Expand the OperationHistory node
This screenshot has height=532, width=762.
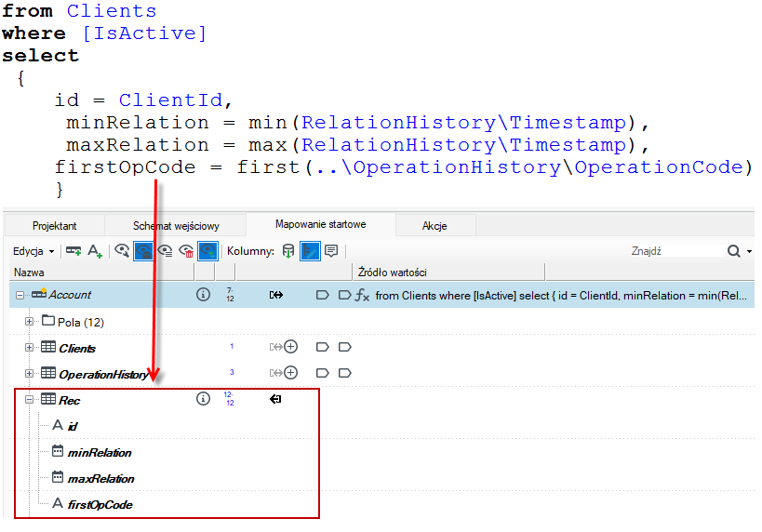pos(29,374)
